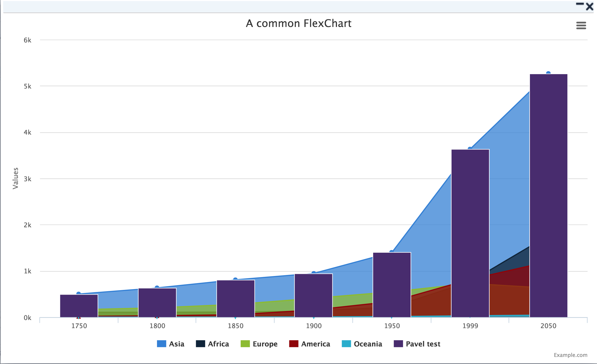Click the Asia blue legend swatch

pyautogui.click(x=161, y=344)
